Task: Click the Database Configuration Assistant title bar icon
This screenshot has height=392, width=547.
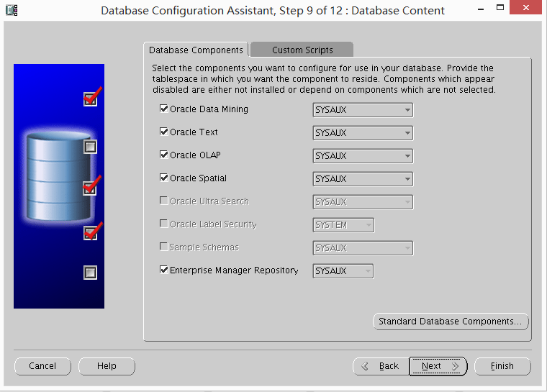Action: (x=12, y=11)
